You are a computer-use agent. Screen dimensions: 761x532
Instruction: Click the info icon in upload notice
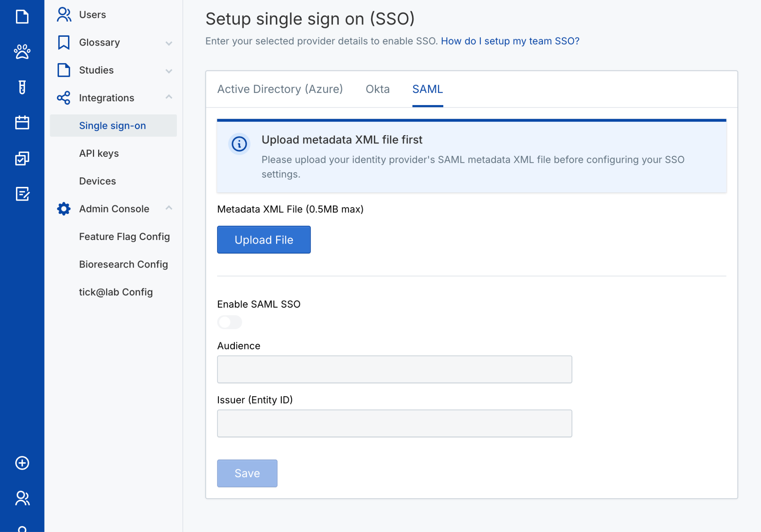tap(239, 144)
